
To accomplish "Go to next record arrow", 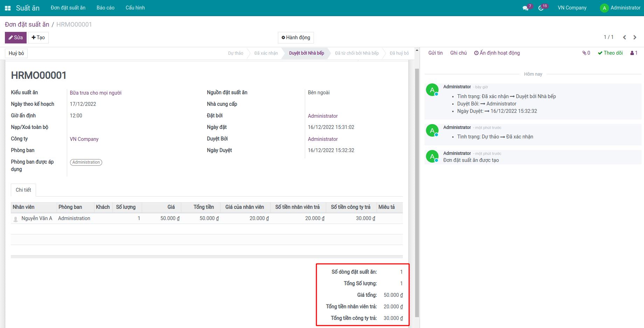I will [635, 37].
